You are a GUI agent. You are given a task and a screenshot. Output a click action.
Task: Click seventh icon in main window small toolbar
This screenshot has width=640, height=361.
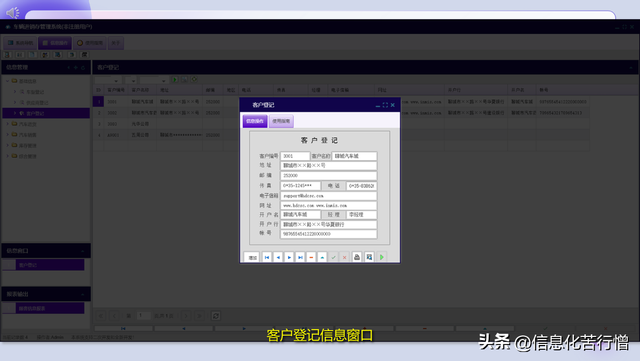(x=84, y=55)
